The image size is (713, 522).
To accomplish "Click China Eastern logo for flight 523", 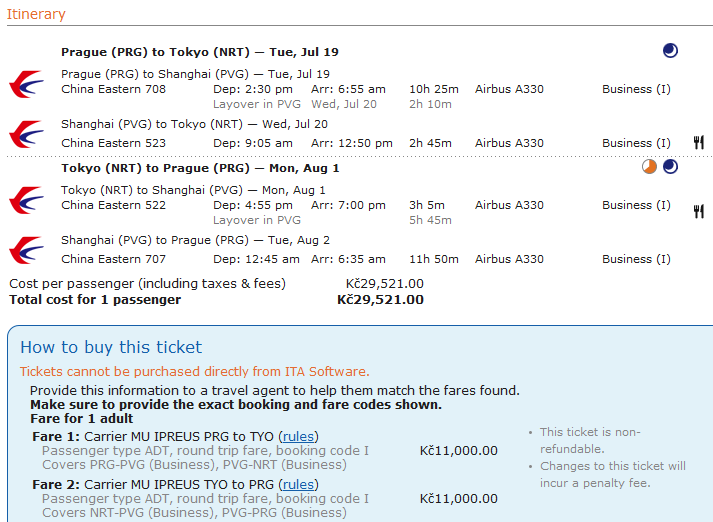I will [25, 135].
